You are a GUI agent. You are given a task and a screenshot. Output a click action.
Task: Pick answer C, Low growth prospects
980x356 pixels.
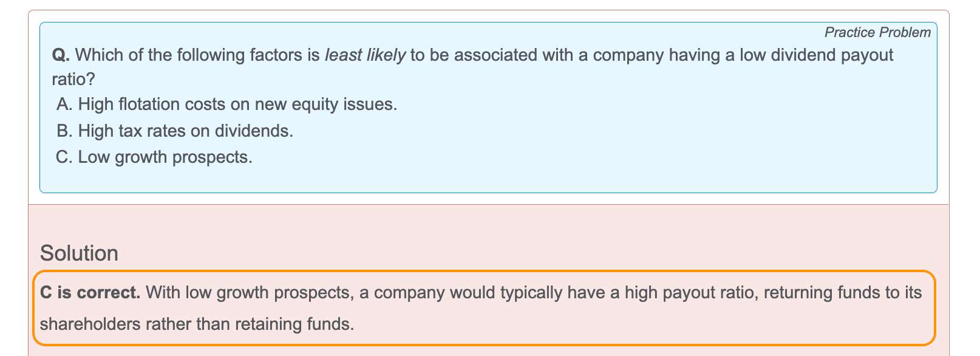[x=154, y=157]
